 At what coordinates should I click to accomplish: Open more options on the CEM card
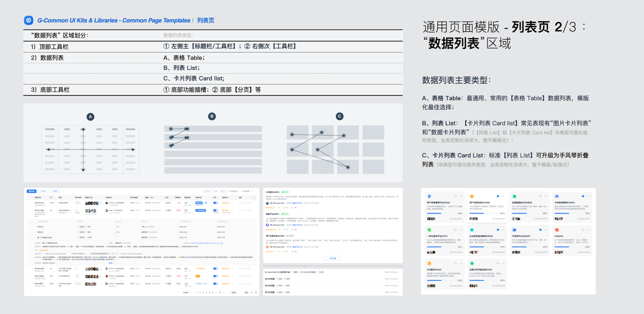click(x=461, y=196)
